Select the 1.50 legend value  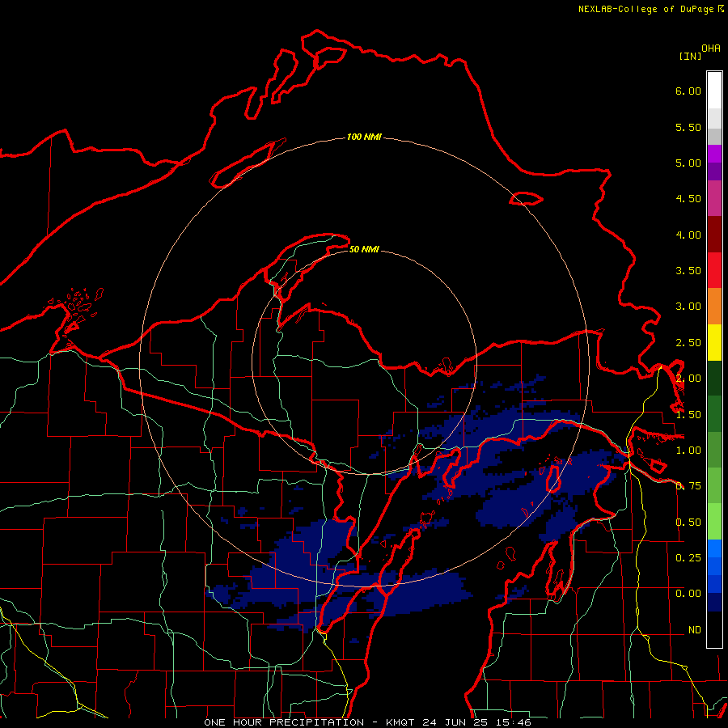pos(688,415)
